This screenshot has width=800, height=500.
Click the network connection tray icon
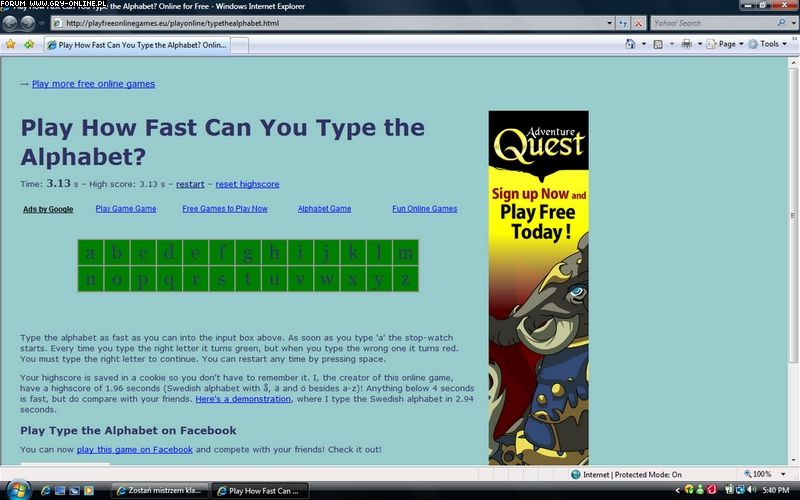[741, 490]
